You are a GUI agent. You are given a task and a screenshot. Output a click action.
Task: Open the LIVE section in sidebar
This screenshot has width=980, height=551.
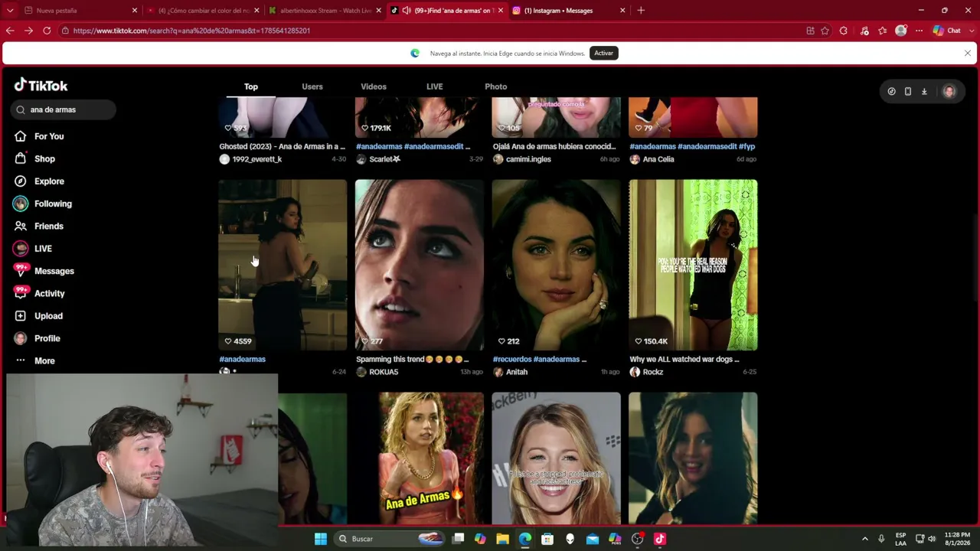32,249
